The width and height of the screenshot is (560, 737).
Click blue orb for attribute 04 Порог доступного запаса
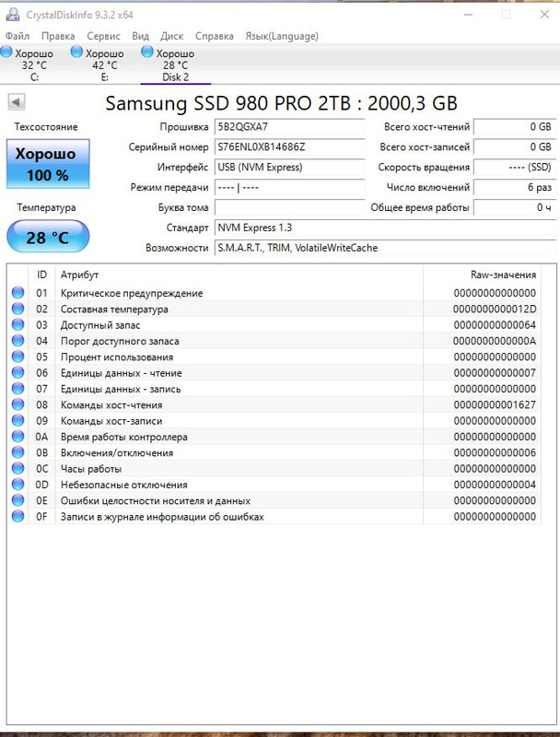click(17, 340)
